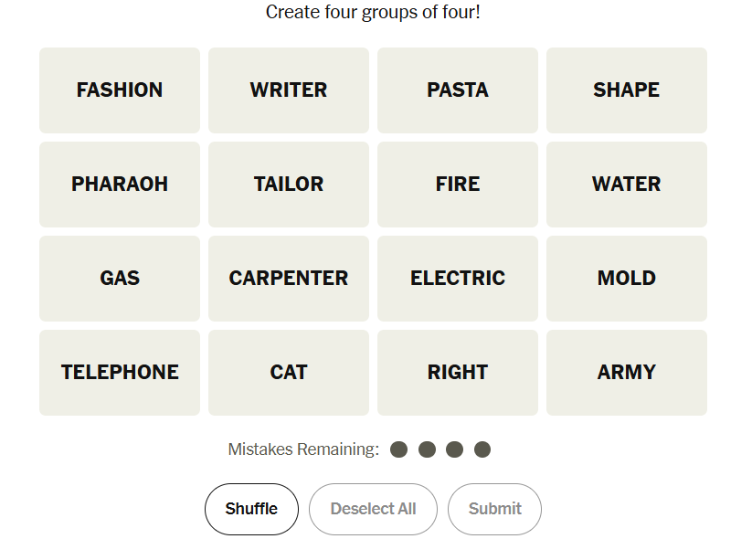Pick the CAT word tile
This screenshot has width=752, height=560.
[289, 373]
